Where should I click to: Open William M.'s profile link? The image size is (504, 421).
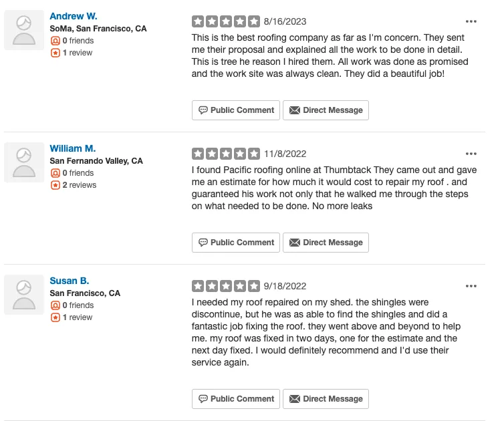(x=72, y=148)
